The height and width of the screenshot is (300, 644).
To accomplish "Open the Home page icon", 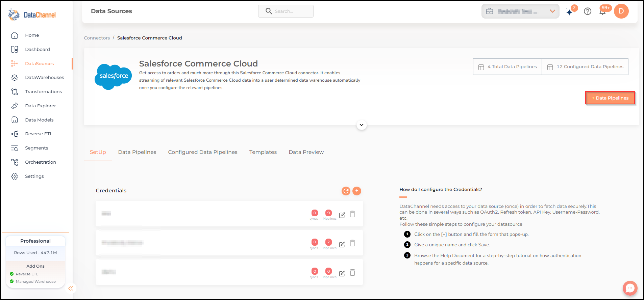I will 15,35.
